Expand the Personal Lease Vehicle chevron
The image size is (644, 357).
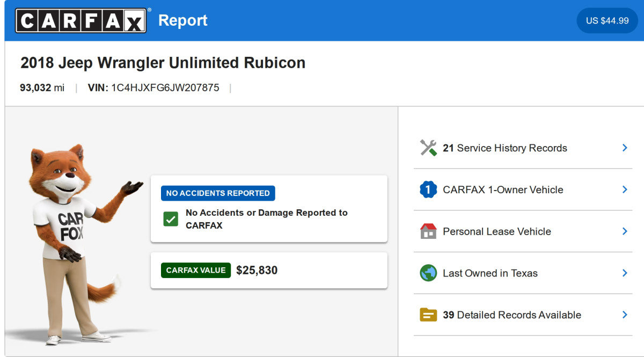625,231
